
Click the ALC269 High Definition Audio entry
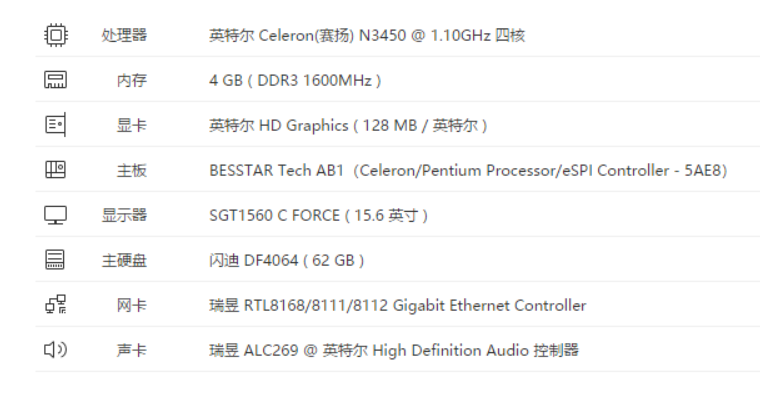pos(394,350)
